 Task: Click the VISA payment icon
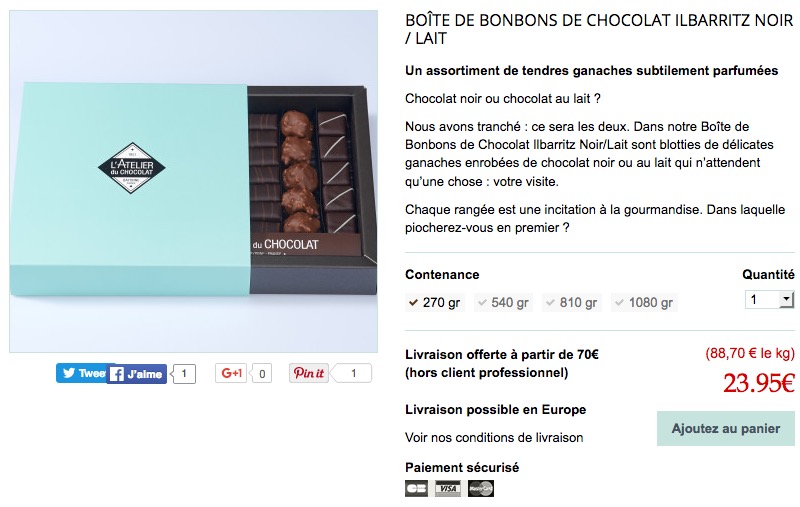[x=448, y=488]
